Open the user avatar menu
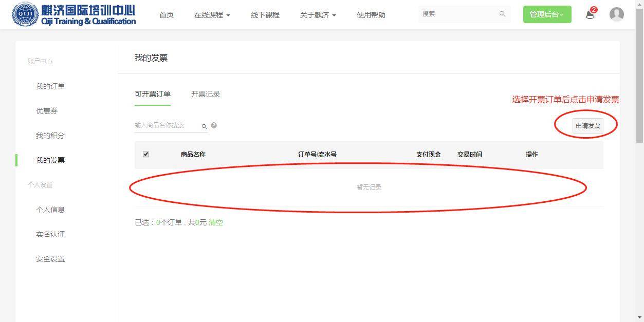This screenshot has height=322, width=644. pyautogui.click(x=616, y=14)
